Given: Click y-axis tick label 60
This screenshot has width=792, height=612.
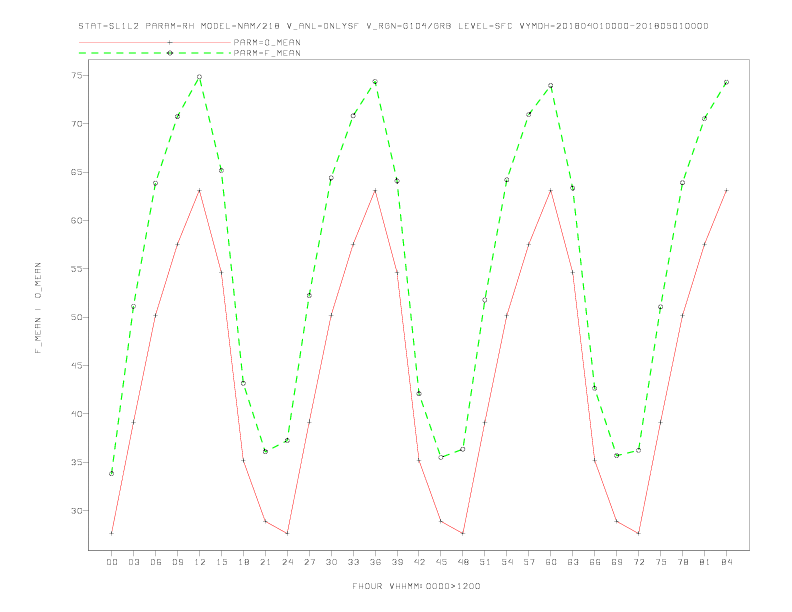Looking at the screenshot, I should pos(77,221).
